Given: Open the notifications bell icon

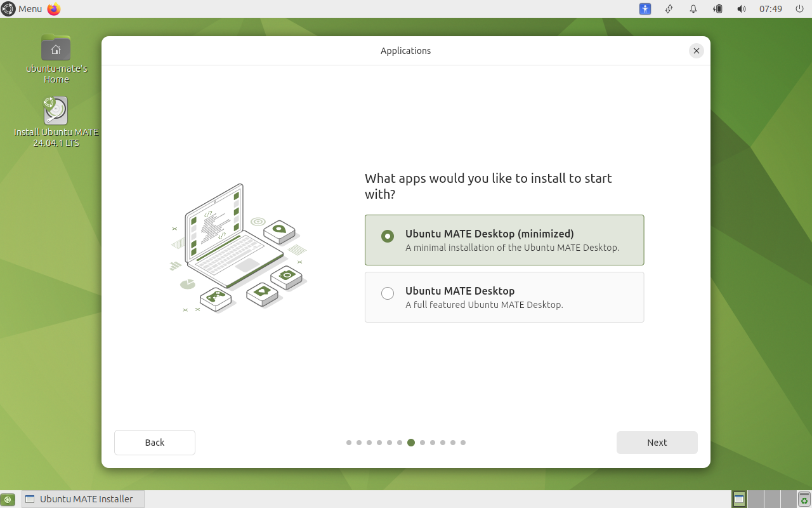Looking at the screenshot, I should [x=693, y=9].
